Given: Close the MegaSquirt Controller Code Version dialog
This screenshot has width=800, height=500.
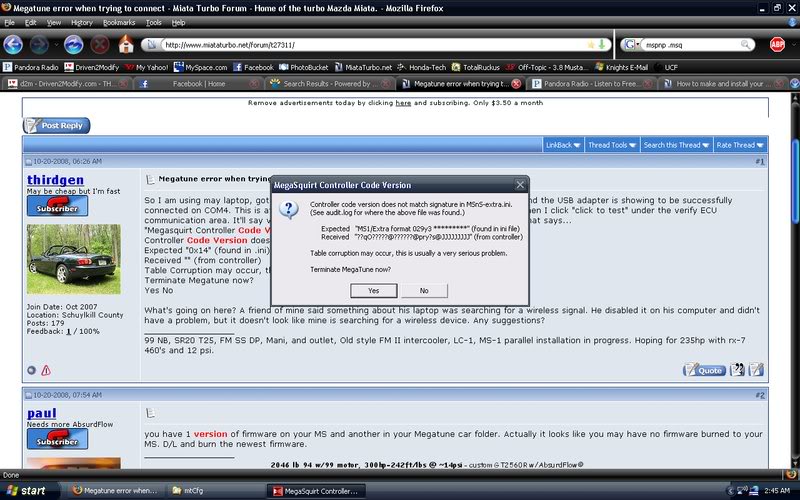Looking at the screenshot, I should coord(520,185).
